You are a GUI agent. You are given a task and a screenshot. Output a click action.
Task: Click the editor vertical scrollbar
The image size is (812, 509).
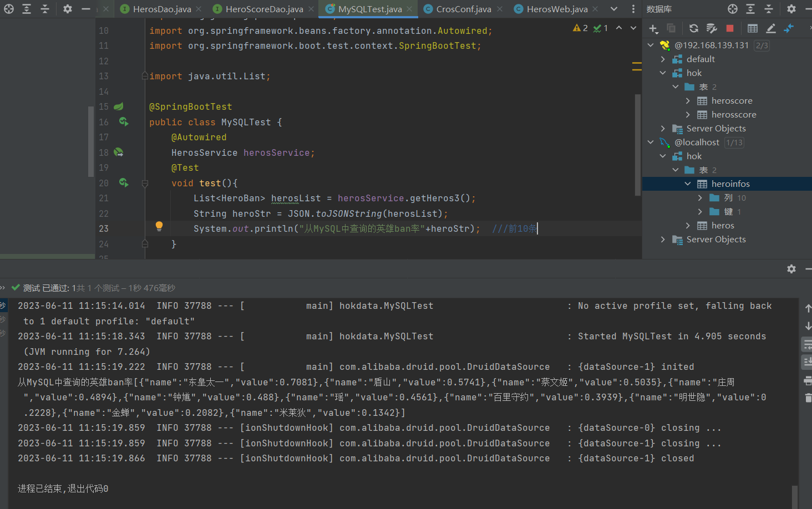pos(638,144)
